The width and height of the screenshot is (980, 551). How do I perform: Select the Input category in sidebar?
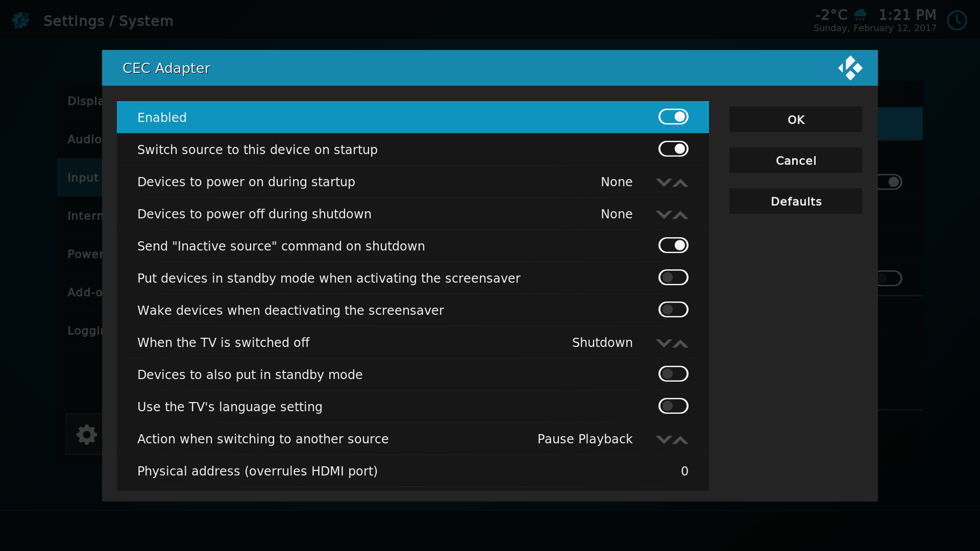(x=83, y=178)
